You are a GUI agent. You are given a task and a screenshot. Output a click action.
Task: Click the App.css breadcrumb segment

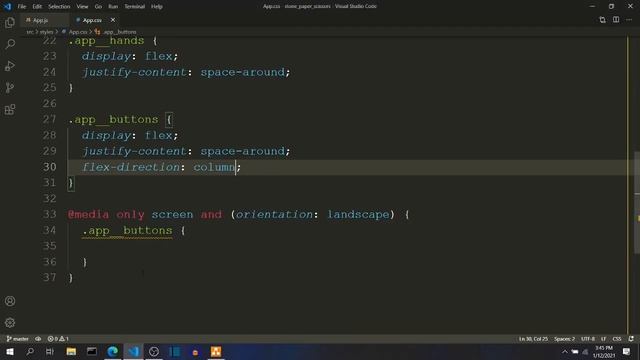coord(78,32)
